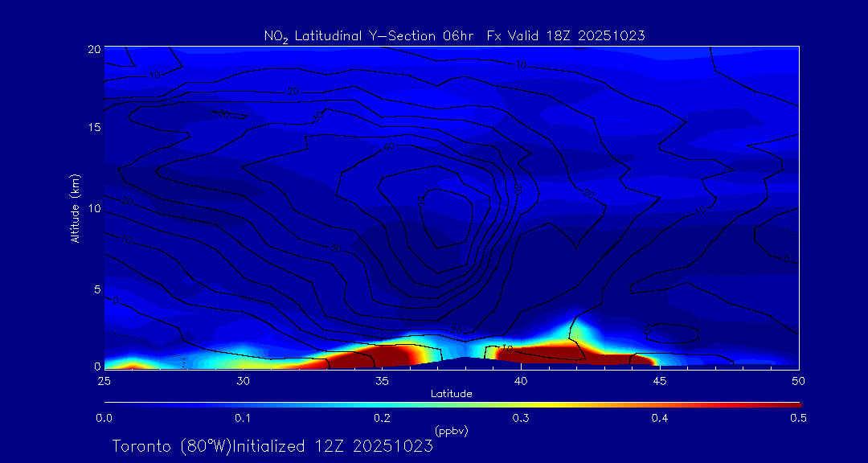868x463 pixels.
Task: Click altitude tick label 5
Action: point(96,289)
